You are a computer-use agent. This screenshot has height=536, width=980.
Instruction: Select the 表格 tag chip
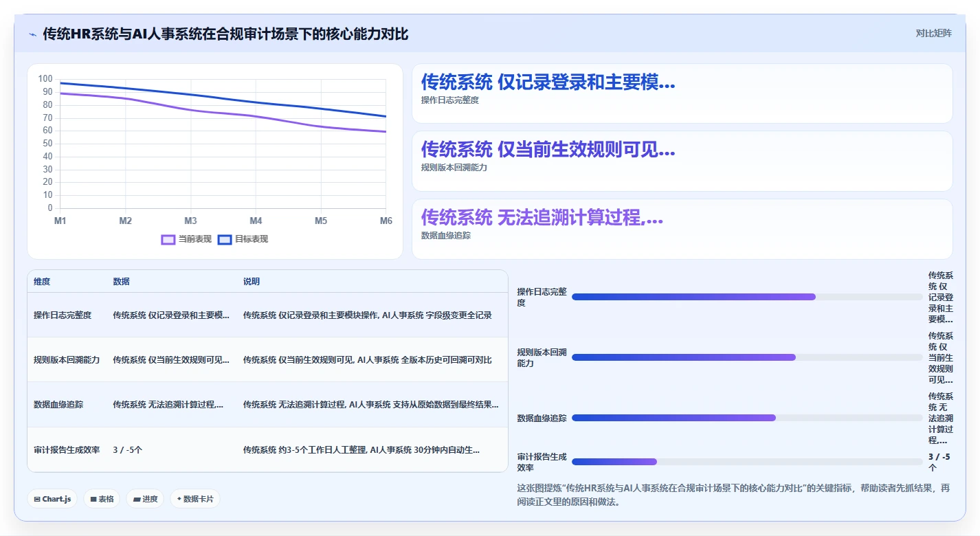pyautogui.click(x=102, y=499)
